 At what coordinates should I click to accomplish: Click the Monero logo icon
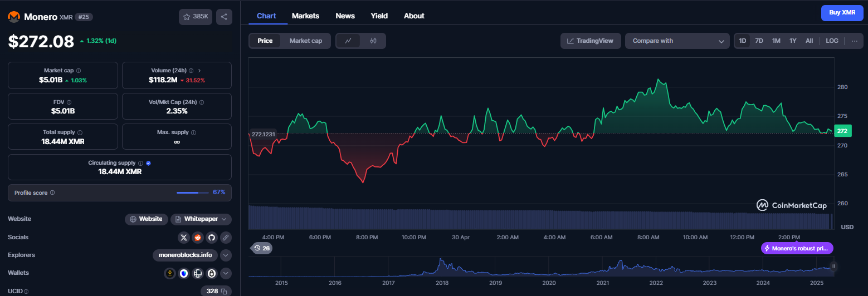coord(14,17)
